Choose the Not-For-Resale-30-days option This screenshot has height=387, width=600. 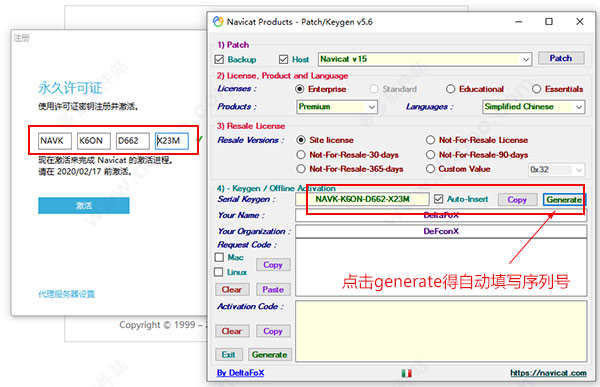pos(301,155)
